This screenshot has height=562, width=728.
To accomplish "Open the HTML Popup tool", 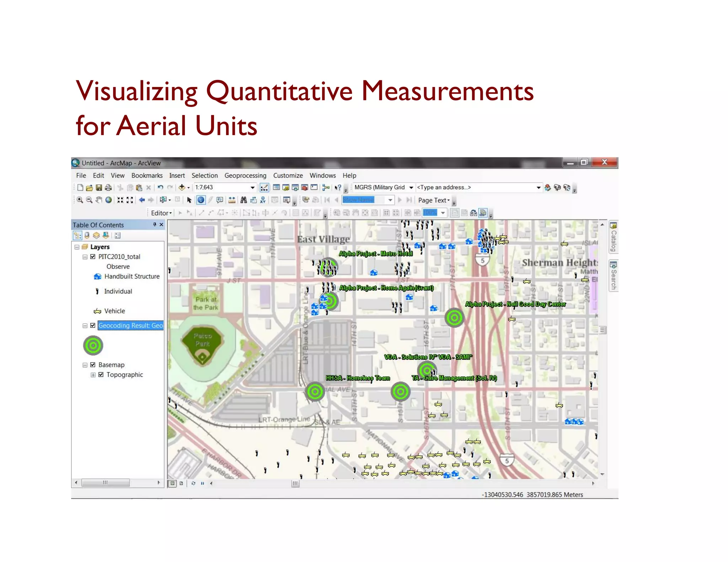I will [220, 200].
